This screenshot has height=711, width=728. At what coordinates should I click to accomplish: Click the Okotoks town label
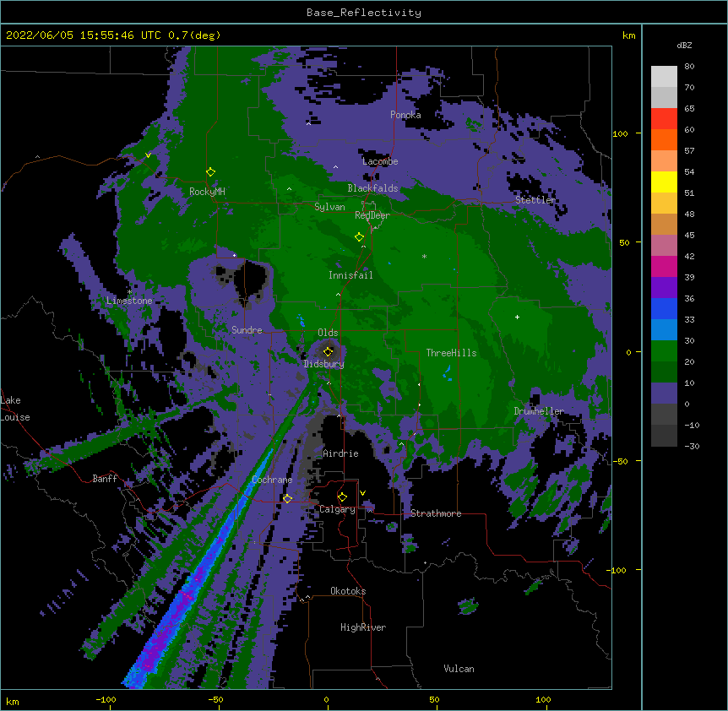tap(348, 591)
